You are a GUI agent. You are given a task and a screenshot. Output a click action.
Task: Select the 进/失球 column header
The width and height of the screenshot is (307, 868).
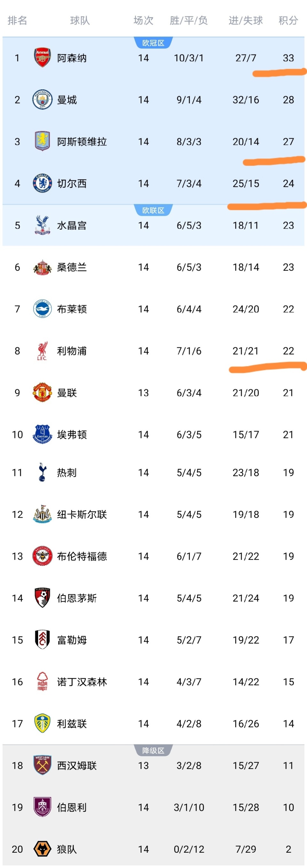click(246, 20)
